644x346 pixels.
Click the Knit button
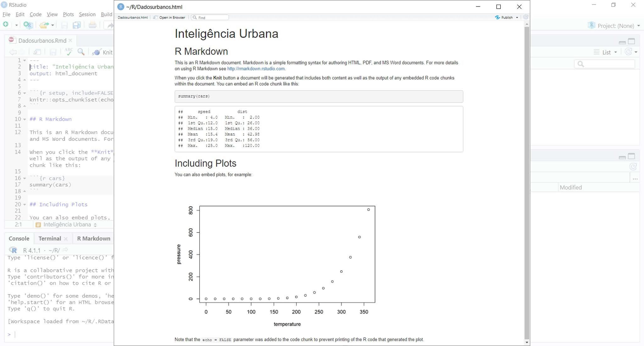pos(102,52)
